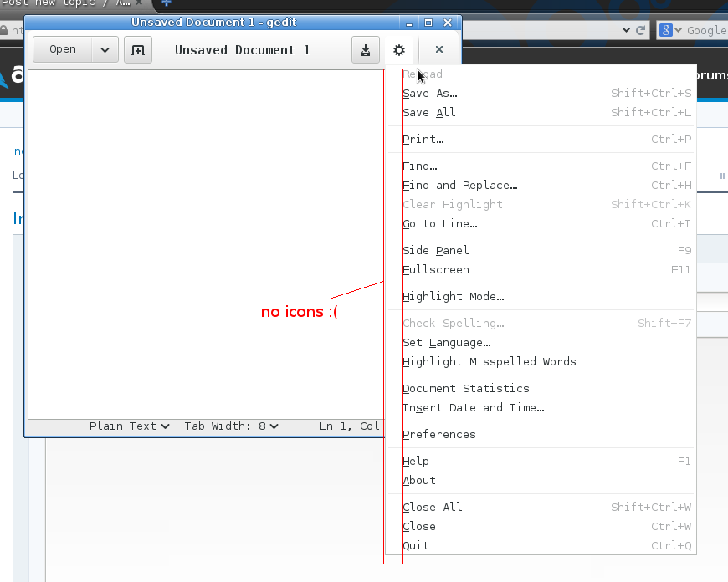Click the Open button

coord(63,49)
